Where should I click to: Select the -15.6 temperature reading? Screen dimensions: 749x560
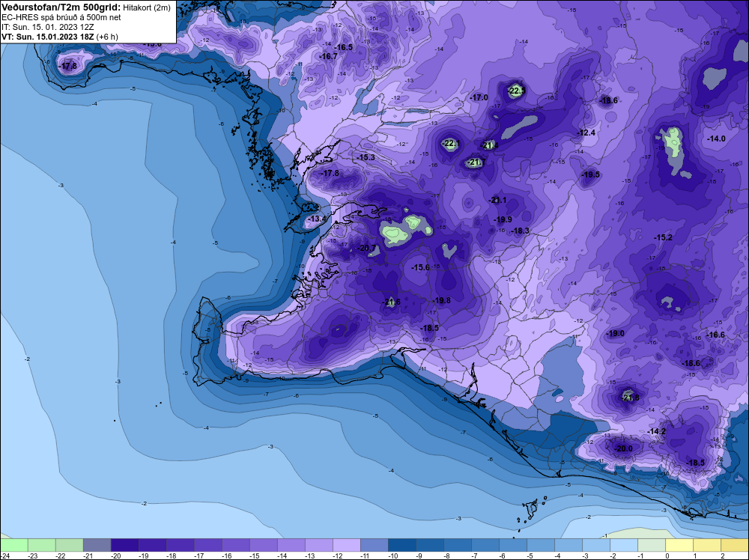pyautogui.click(x=421, y=267)
